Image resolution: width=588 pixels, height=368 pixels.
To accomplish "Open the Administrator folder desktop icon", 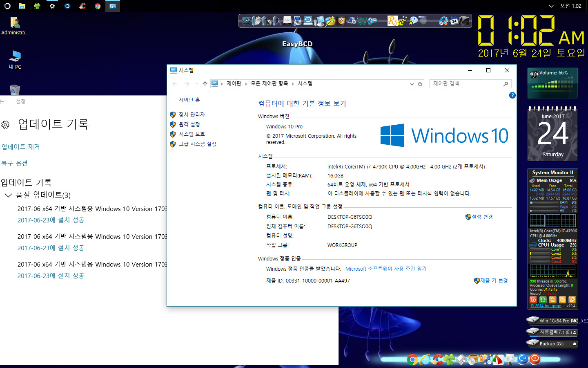I will click(15, 26).
